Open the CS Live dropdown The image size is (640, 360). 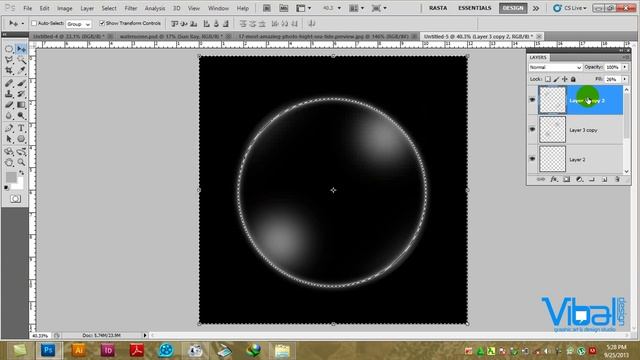click(570, 8)
